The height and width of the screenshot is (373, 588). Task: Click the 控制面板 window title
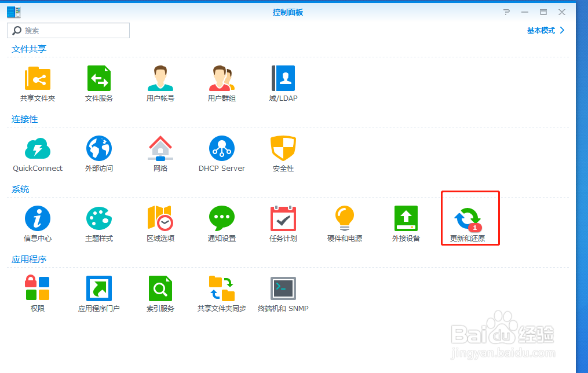[287, 12]
